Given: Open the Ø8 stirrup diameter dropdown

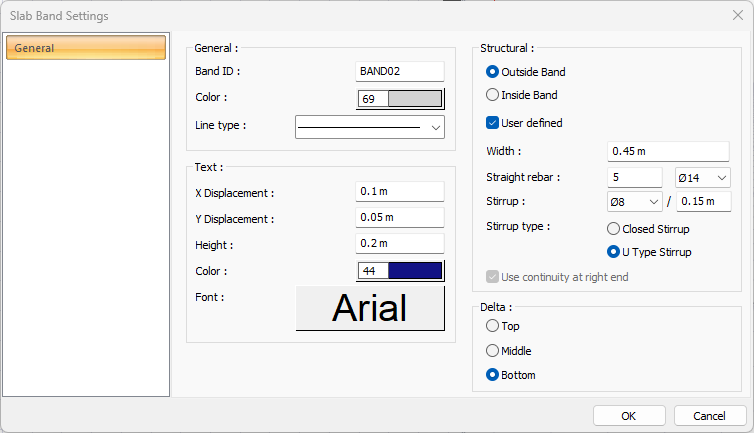Looking at the screenshot, I should pyautogui.click(x=635, y=202).
